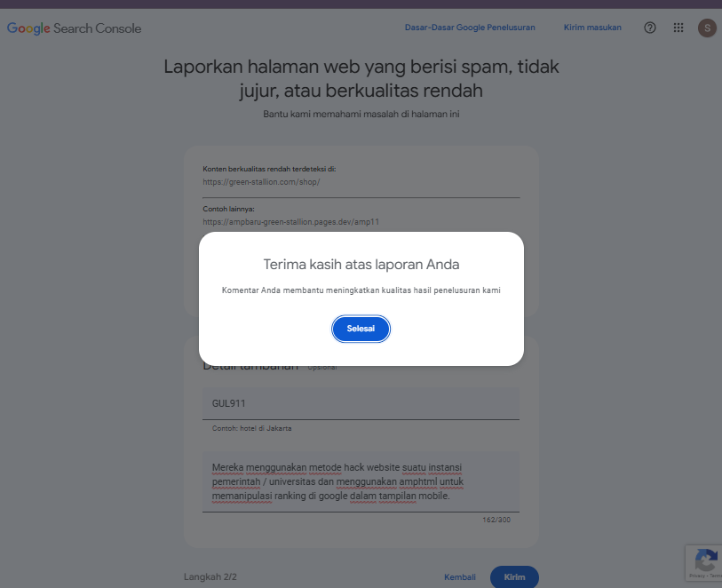This screenshot has height=588, width=722.
Task: Focus the GUL911 keyword input field
Action: tap(361, 403)
